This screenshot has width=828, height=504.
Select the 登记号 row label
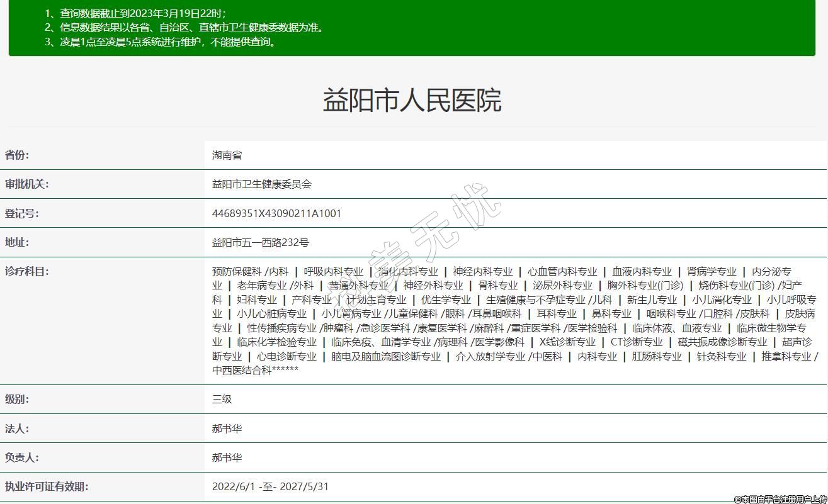tap(21, 213)
